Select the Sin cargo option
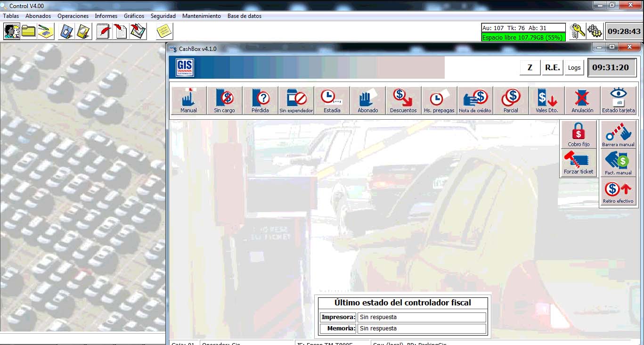Viewport: 644px width, 345px height. tap(224, 100)
